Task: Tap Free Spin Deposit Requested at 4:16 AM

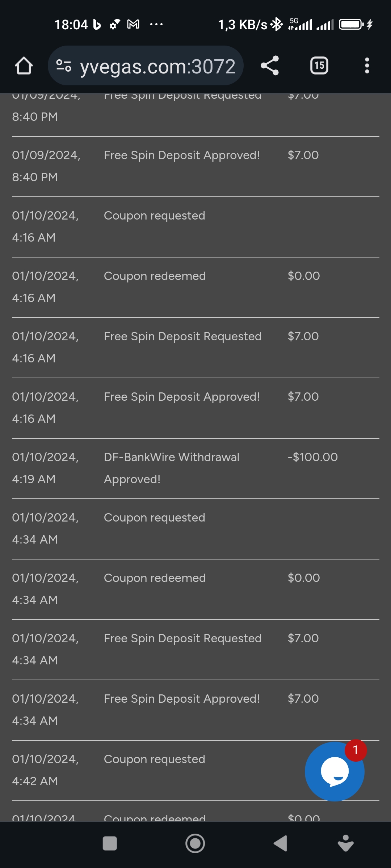Action: click(x=182, y=337)
